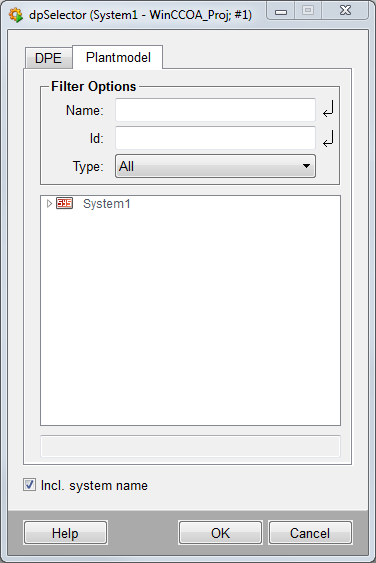376x563 pixels.
Task: Click the Type combo box arrow
Action: [306, 166]
